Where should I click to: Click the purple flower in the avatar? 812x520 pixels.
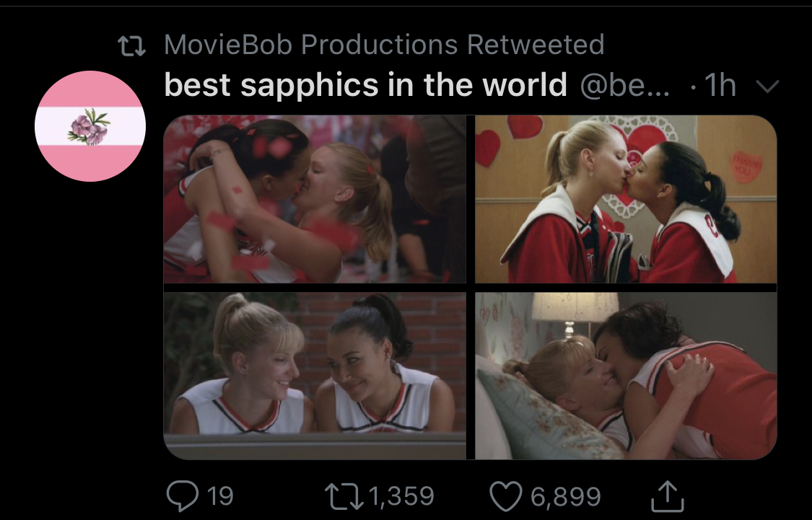(89, 127)
